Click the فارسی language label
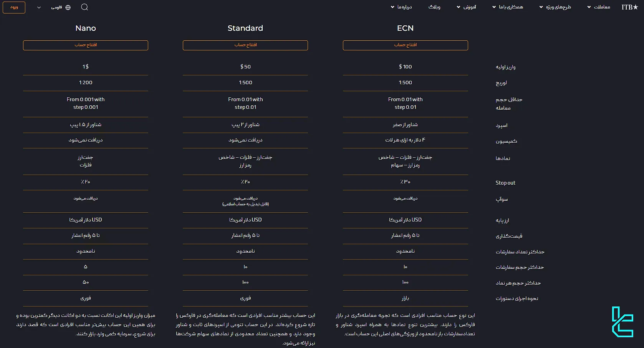The height and width of the screenshot is (348, 644). point(58,7)
